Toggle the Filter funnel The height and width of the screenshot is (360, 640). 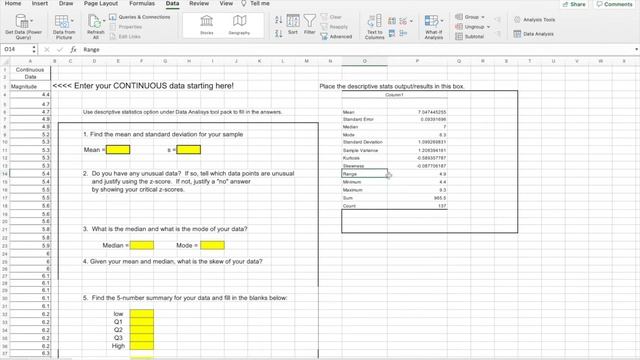point(309,24)
